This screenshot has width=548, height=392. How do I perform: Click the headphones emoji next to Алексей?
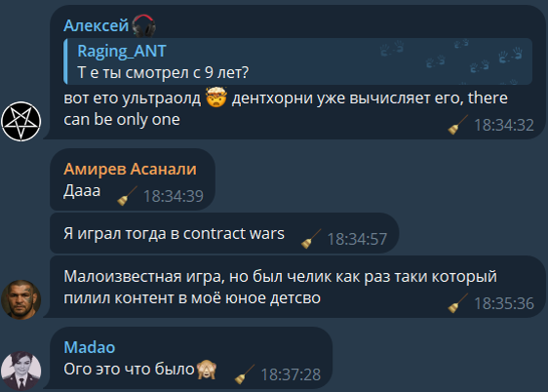click(x=143, y=26)
